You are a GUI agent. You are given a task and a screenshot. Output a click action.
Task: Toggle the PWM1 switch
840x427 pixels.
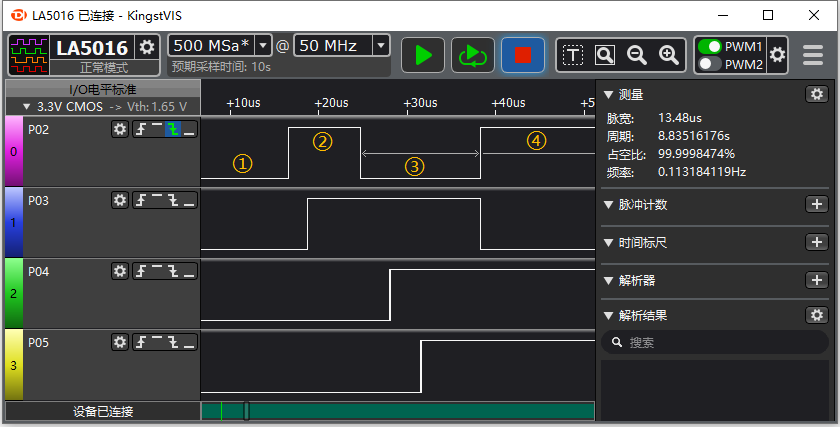(x=710, y=46)
